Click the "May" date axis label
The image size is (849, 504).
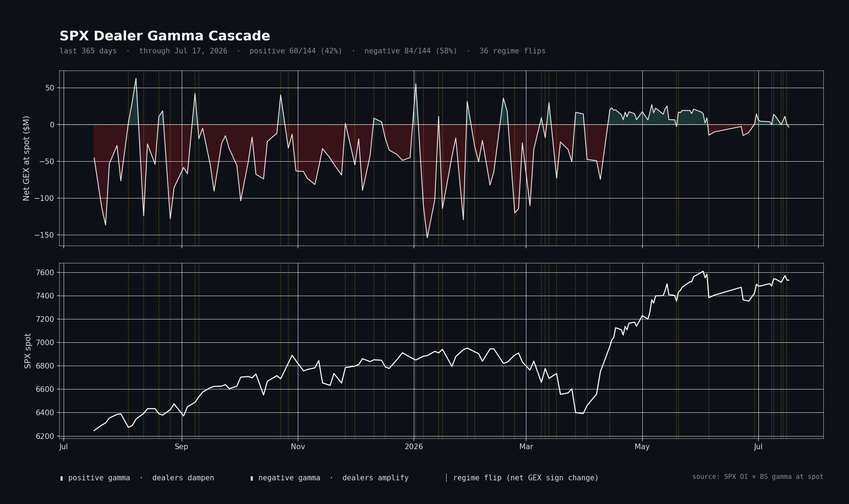click(642, 447)
